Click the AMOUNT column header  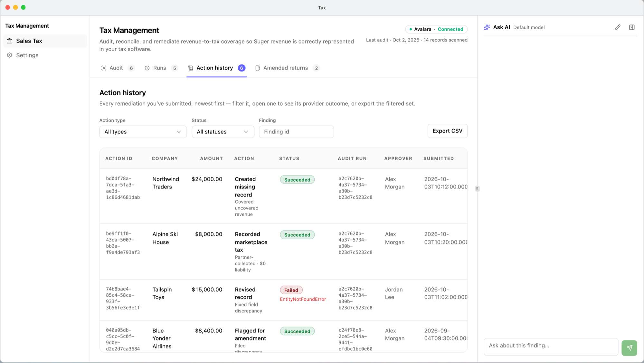[211, 158]
